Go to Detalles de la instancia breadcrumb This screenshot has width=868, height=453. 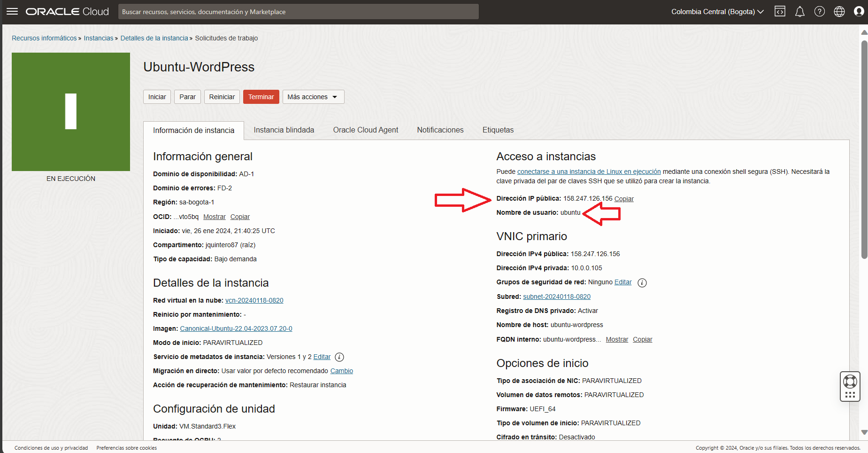[154, 38]
